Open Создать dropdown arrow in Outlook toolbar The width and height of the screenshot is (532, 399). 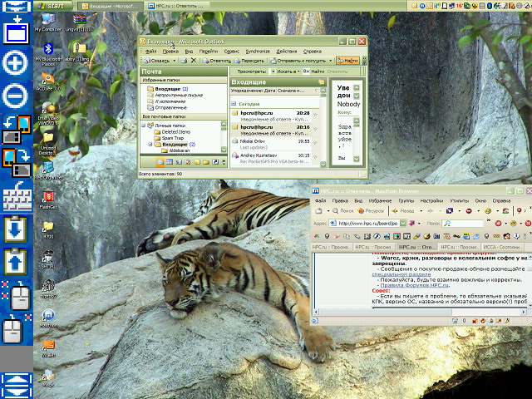(174, 61)
